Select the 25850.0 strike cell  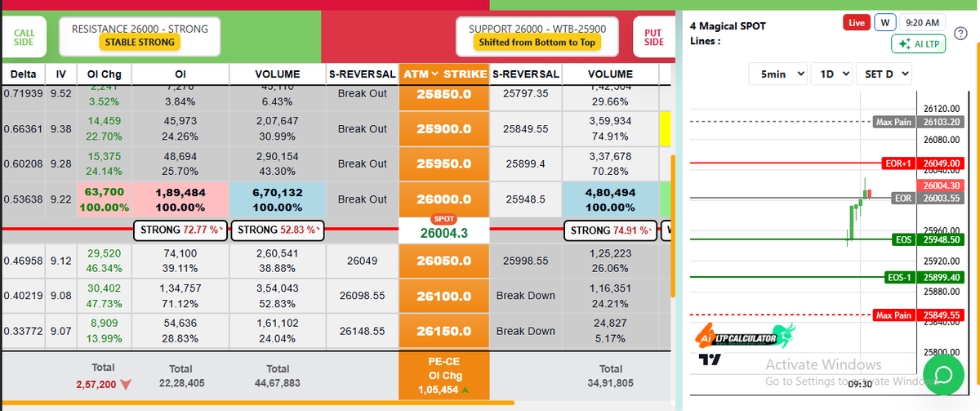tap(444, 94)
